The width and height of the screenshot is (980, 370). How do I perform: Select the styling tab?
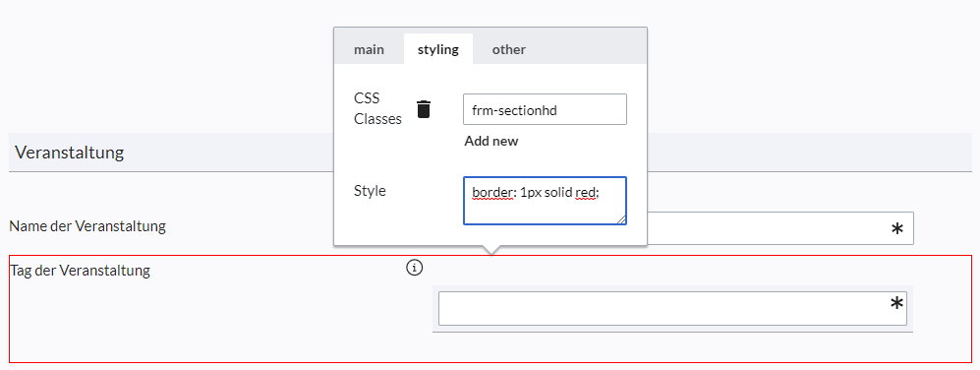pos(438,49)
